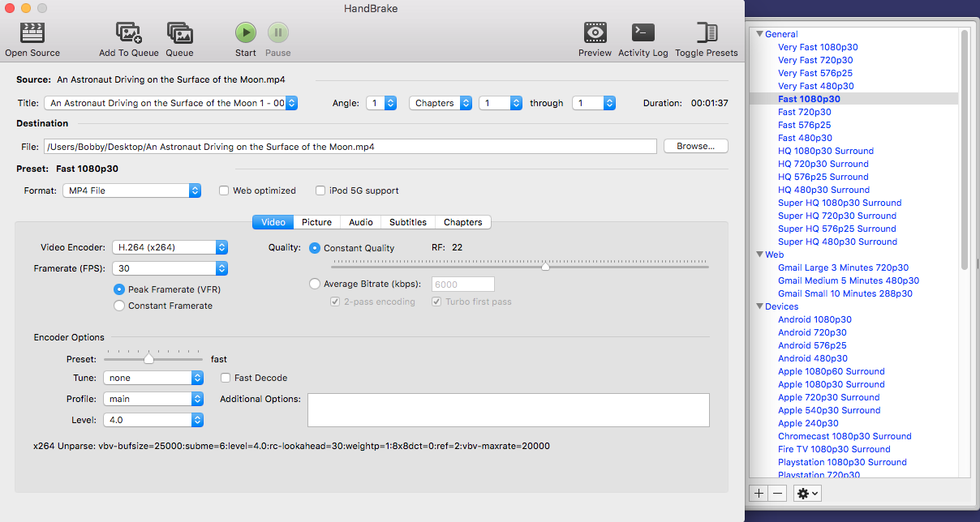
Task: Click the Add To Queue icon
Action: (129, 32)
